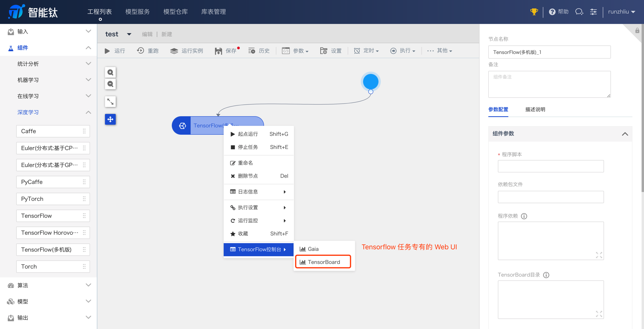Open the sliders settings icon in header
Screen dimensions: 644x329
[594, 12]
